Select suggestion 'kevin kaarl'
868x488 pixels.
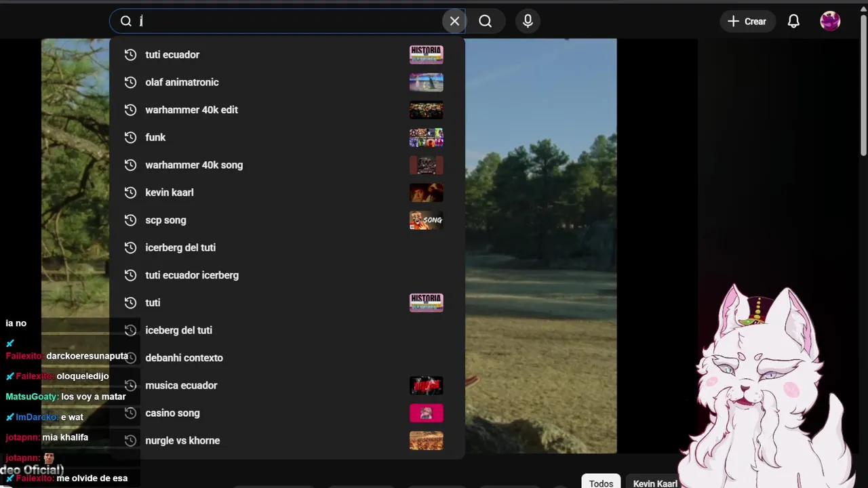point(170,192)
